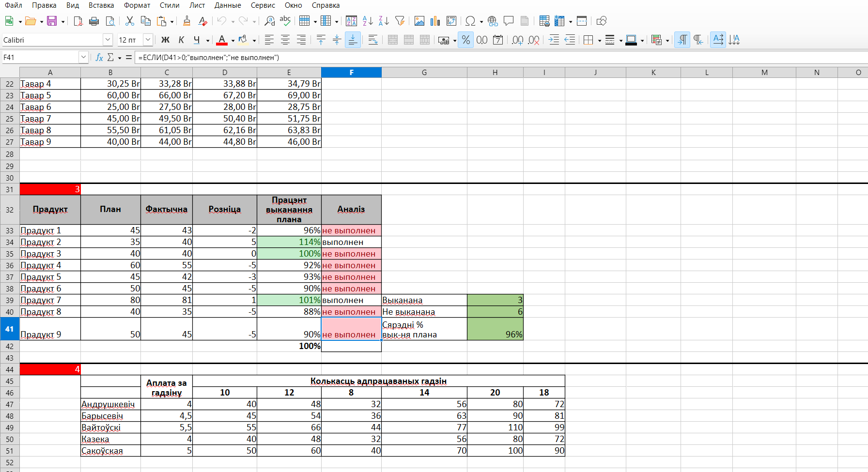The image size is (868, 472).
Task: Toggle the Wrap Text button
Action: tap(373, 40)
